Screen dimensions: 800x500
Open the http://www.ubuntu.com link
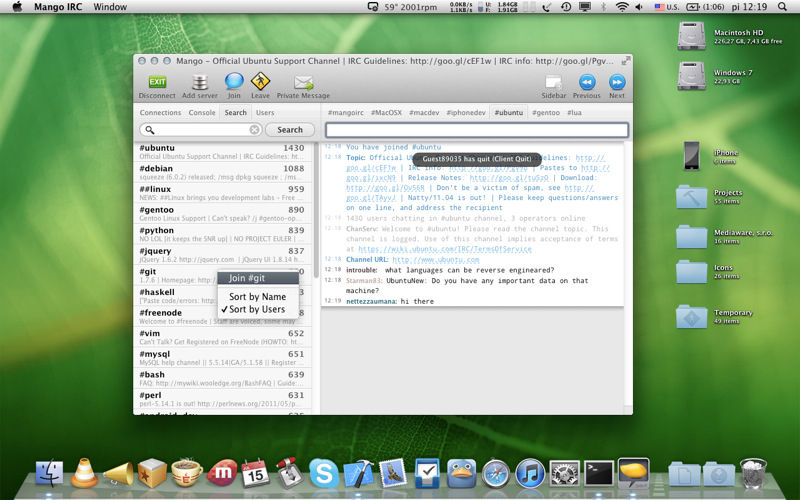pyautogui.click(x=436, y=260)
